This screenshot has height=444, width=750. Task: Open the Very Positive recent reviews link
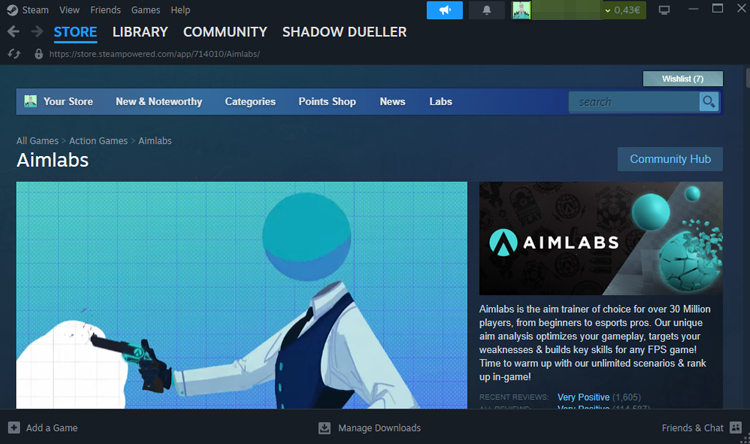point(584,397)
